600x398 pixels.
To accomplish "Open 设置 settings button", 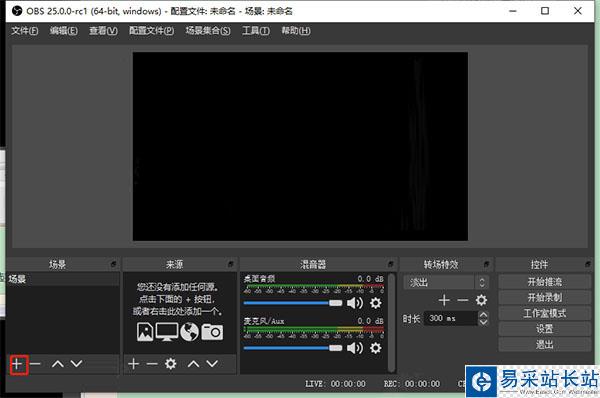I will click(545, 329).
